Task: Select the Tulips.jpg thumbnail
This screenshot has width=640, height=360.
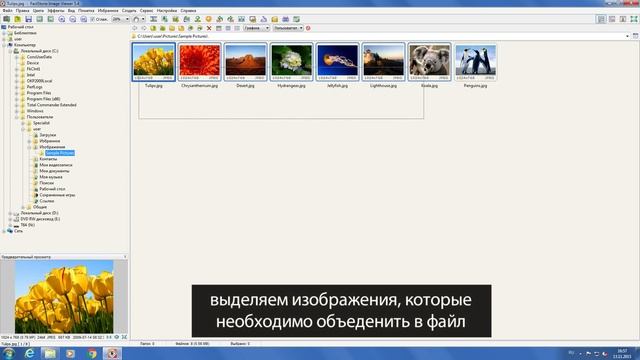Action: pyautogui.click(x=154, y=62)
